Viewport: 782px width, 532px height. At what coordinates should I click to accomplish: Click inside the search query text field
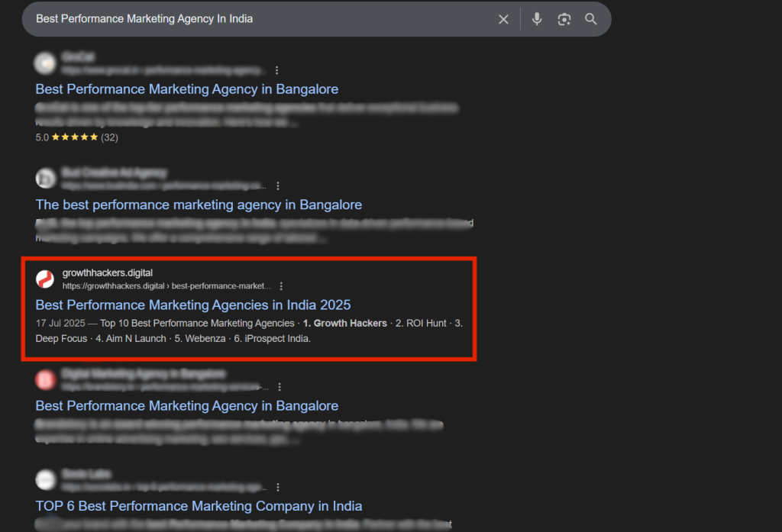click(252, 19)
